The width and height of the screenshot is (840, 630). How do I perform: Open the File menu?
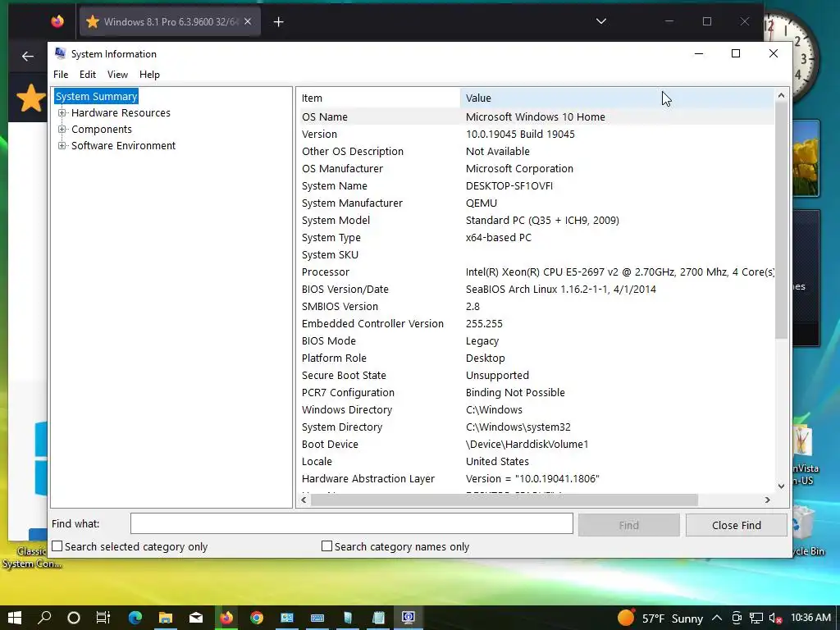[x=61, y=75]
